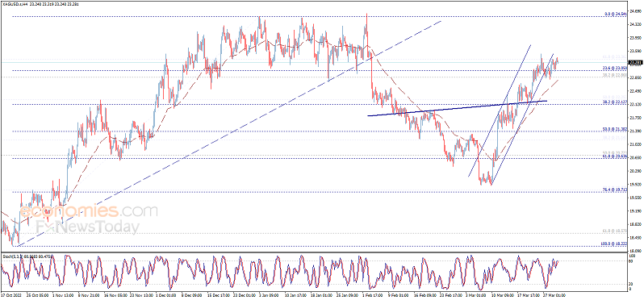Select the 100.0 Fibonacci label at 18.22
The width and height of the screenshot is (644, 300).
613,244
